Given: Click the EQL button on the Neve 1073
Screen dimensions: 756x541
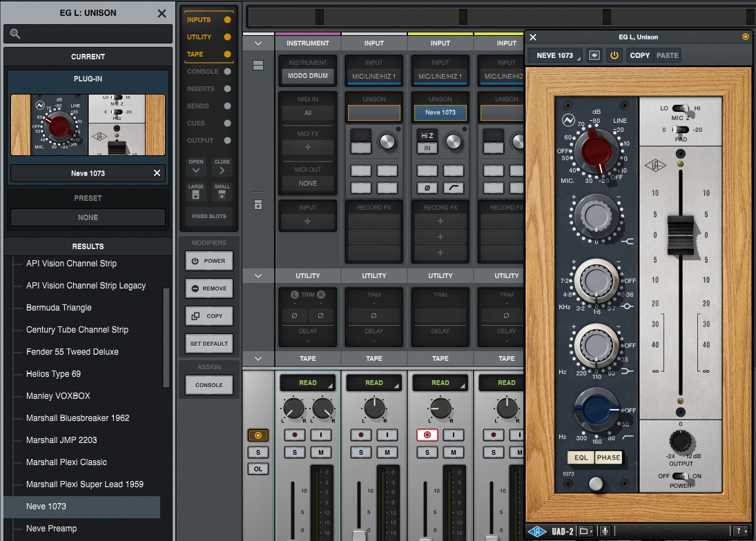Looking at the screenshot, I should 581,458.
